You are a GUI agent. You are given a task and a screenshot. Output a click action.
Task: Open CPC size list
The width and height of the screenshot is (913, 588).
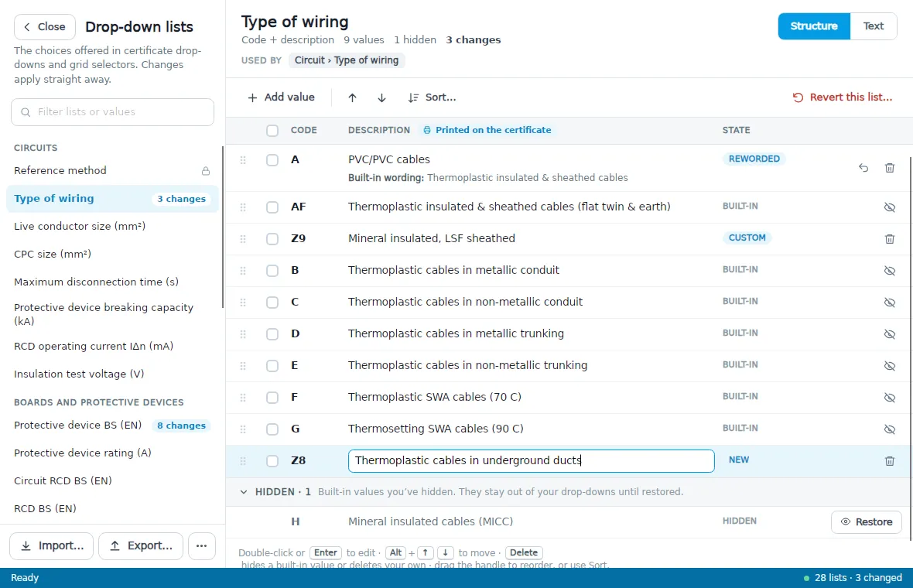111,255
